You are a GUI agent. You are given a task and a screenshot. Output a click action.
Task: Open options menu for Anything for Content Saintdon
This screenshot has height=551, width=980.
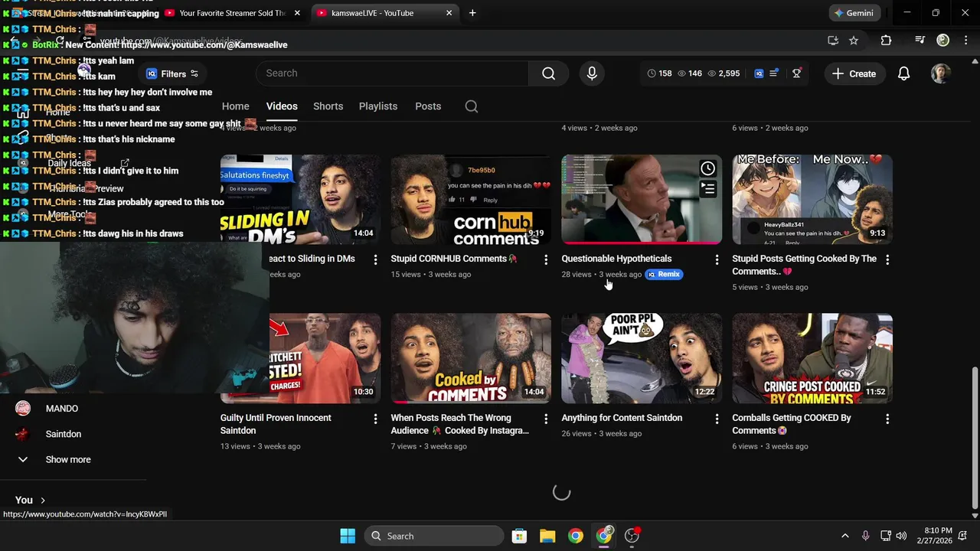coord(717,419)
